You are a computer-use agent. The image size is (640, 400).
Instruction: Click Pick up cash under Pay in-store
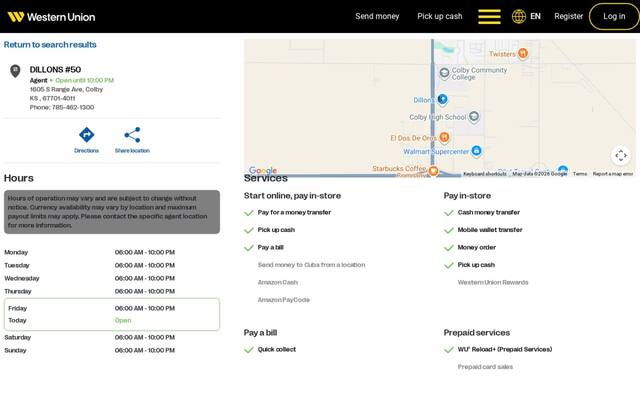(476, 265)
